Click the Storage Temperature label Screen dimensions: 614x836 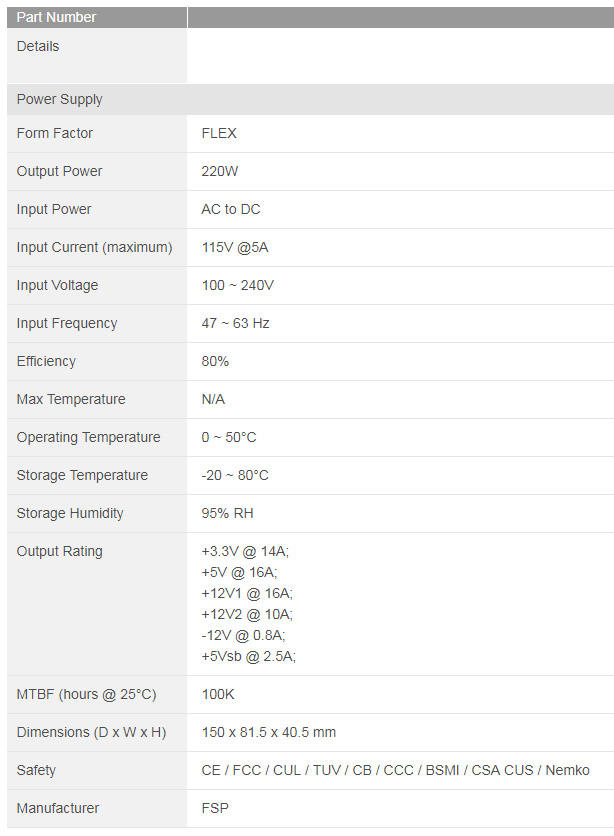tap(82, 475)
